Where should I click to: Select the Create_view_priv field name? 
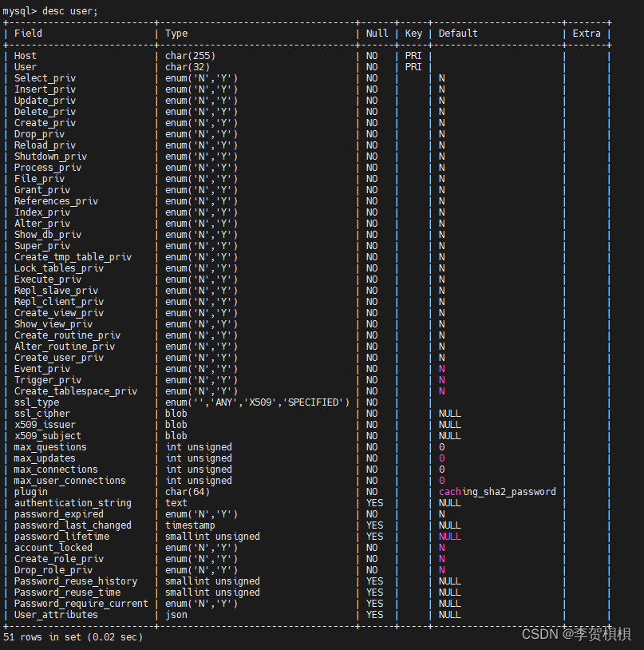coord(59,313)
